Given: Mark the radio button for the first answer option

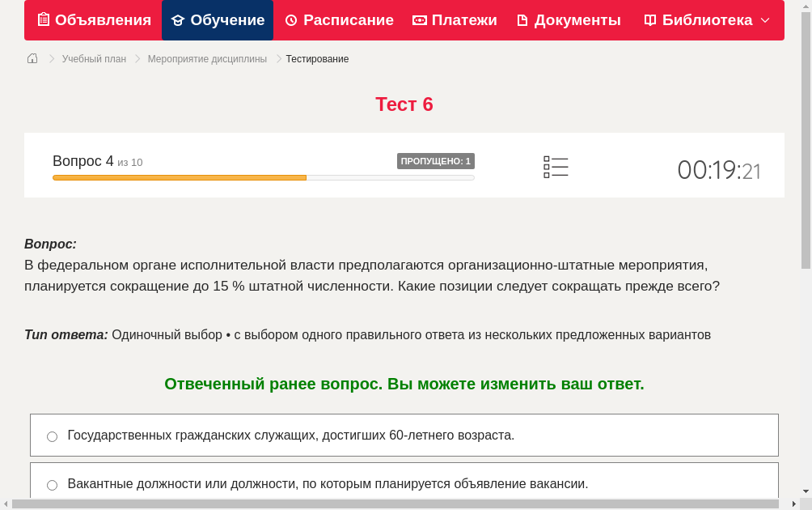Looking at the screenshot, I should [52, 436].
